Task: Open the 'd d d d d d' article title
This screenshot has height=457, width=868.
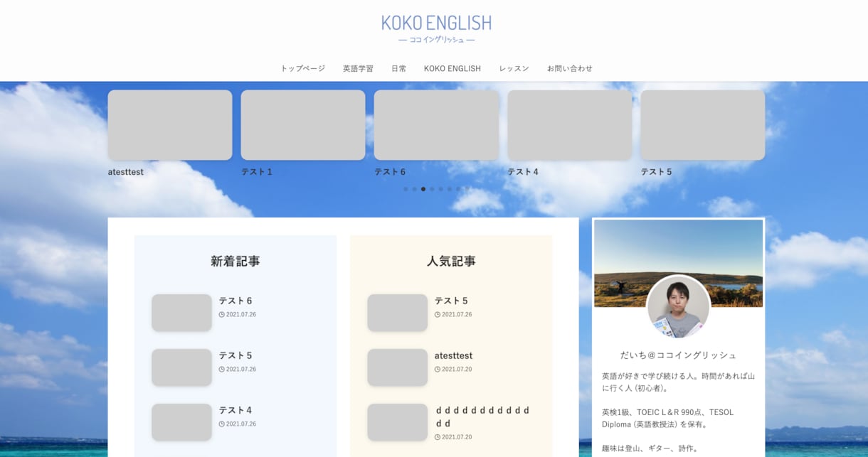Action: coord(483,416)
